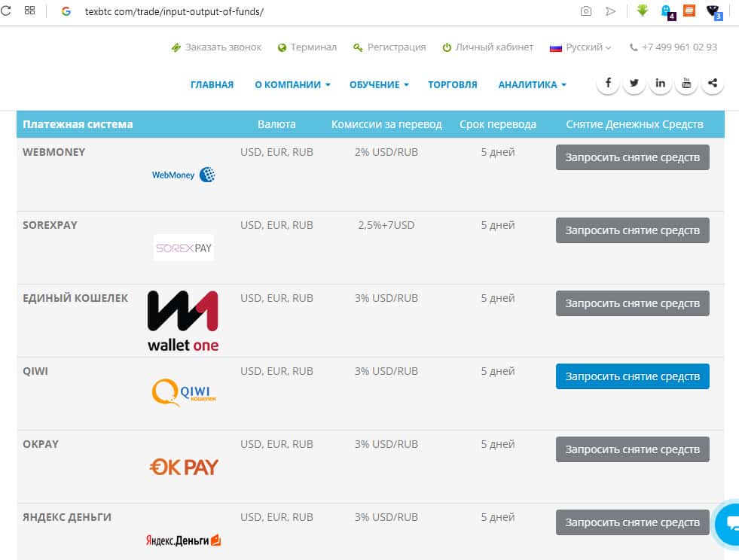Click the Russian flag icon
This screenshot has width=739, height=560.
[556, 48]
